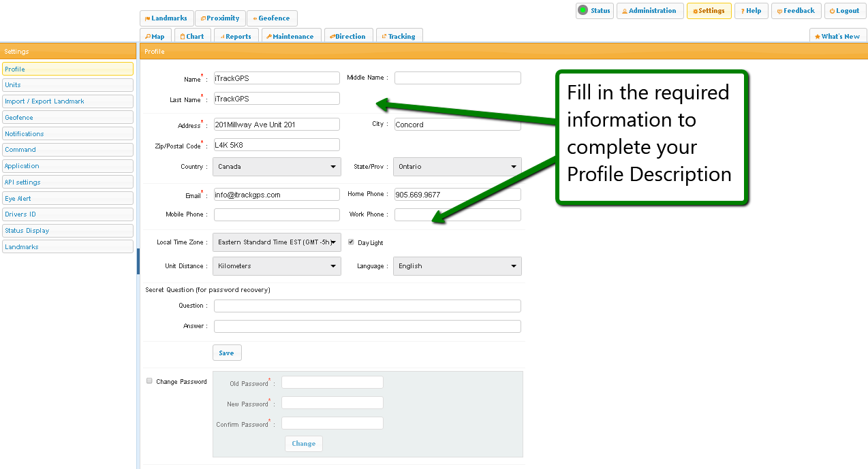Open the State/Prov dropdown
This screenshot has width=868, height=469.
click(457, 167)
